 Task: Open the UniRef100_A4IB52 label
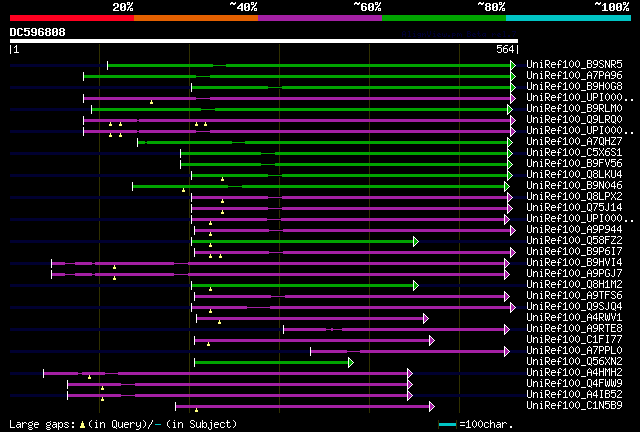[x=574, y=395]
